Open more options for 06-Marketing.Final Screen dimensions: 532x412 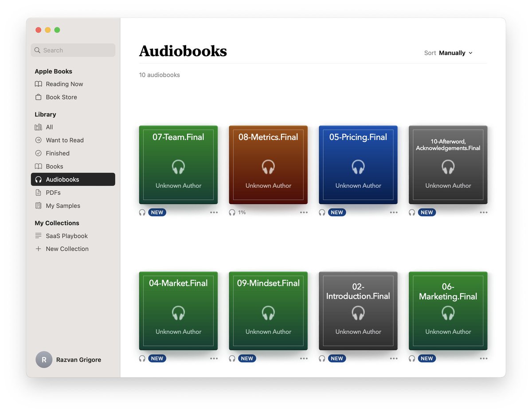click(x=484, y=358)
